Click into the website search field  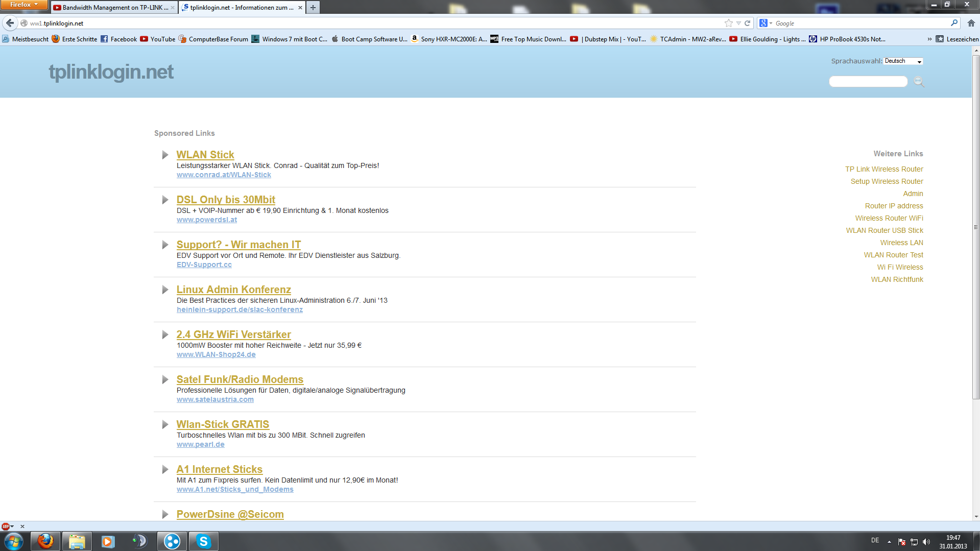coord(868,82)
